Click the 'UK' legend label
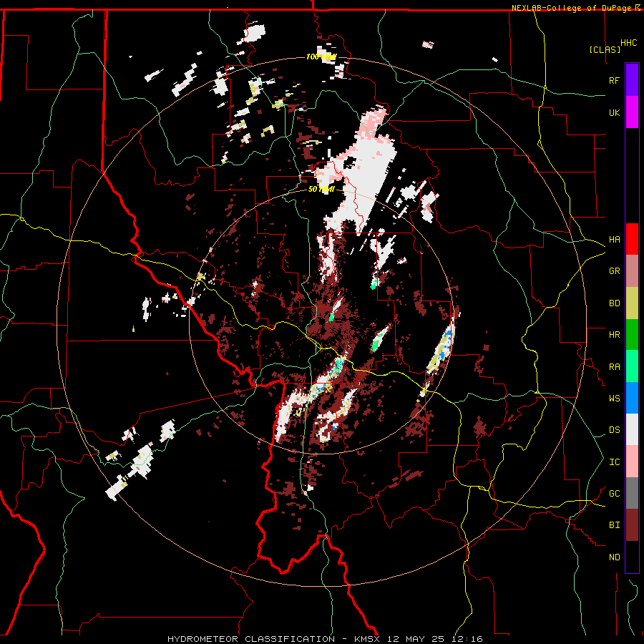644x644 pixels. click(x=614, y=112)
